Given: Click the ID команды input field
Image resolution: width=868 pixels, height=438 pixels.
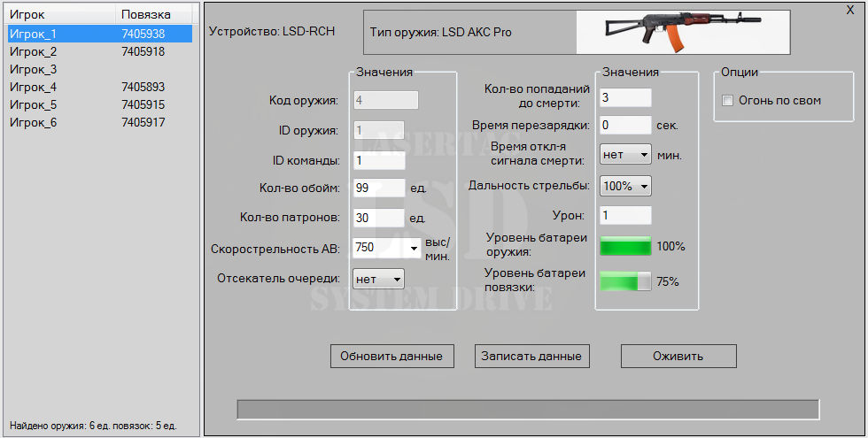Looking at the screenshot, I should tap(379, 160).
